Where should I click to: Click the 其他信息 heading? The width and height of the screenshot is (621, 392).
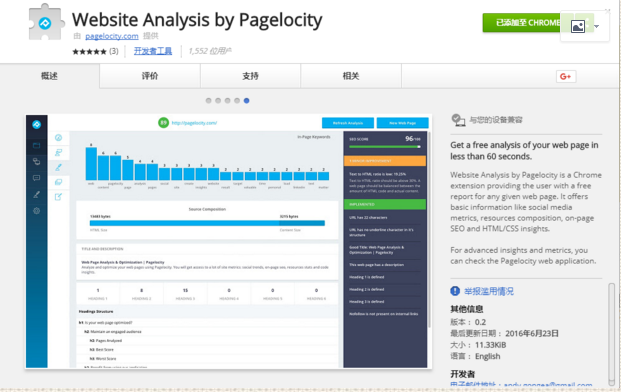click(x=467, y=309)
